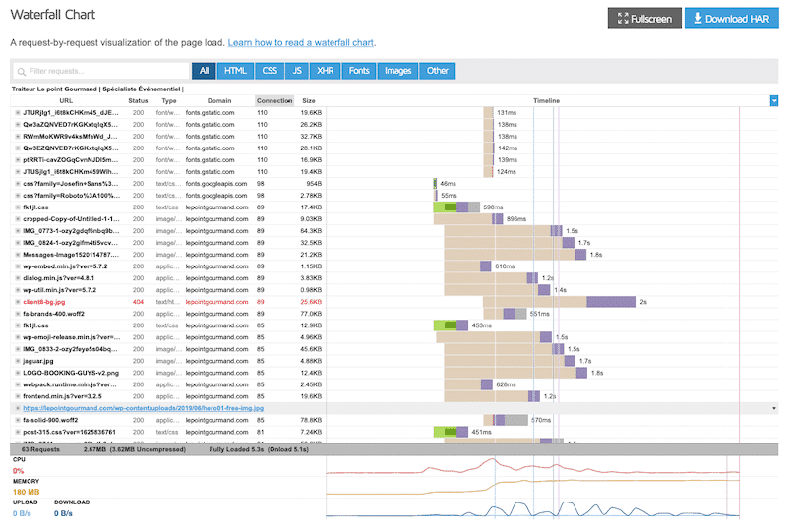Image resolution: width=787 pixels, height=532 pixels.
Task: Show only Fonts requests
Action: [359, 71]
